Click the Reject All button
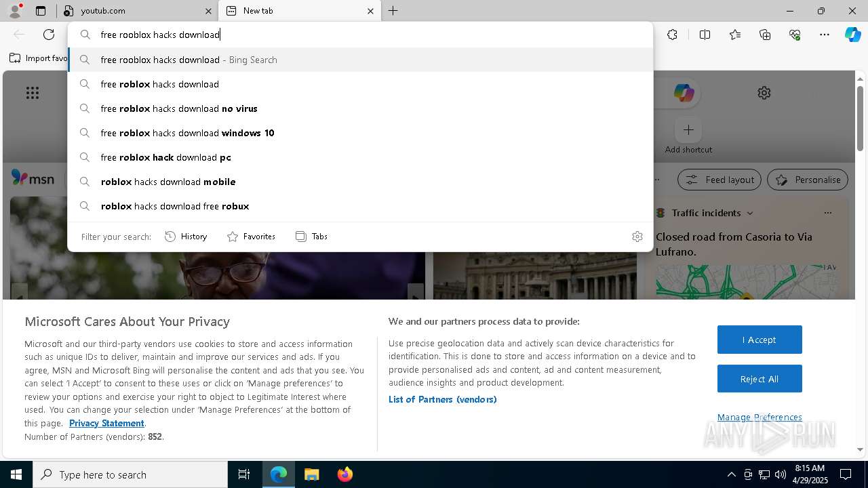 [x=759, y=379]
